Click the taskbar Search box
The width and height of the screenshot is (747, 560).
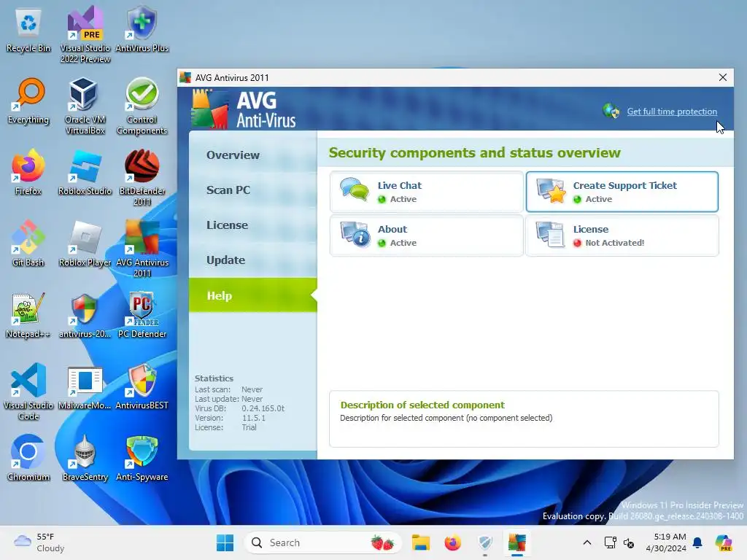[x=323, y=542]
